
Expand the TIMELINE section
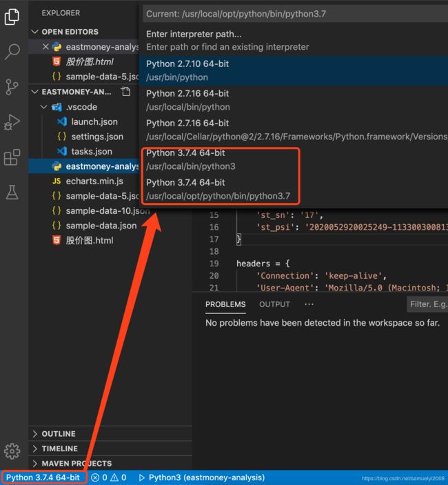[35, 448]
